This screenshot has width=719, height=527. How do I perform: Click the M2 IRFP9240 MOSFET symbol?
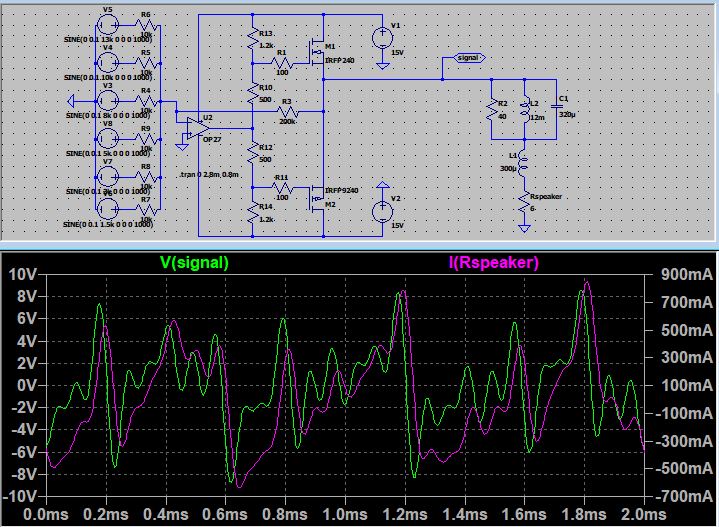click(317, 198)
